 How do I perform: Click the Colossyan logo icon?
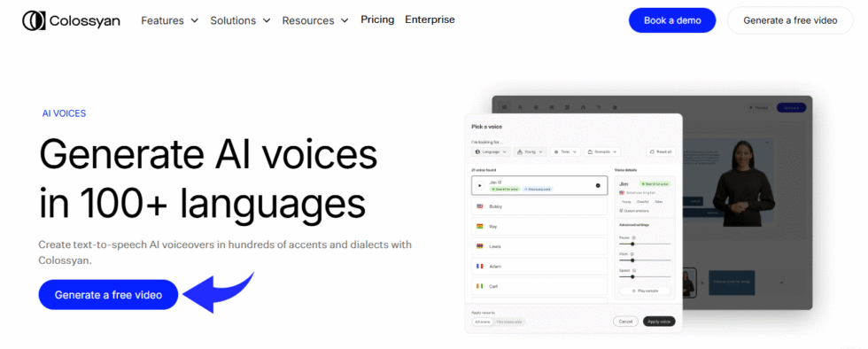click(34, 20)
